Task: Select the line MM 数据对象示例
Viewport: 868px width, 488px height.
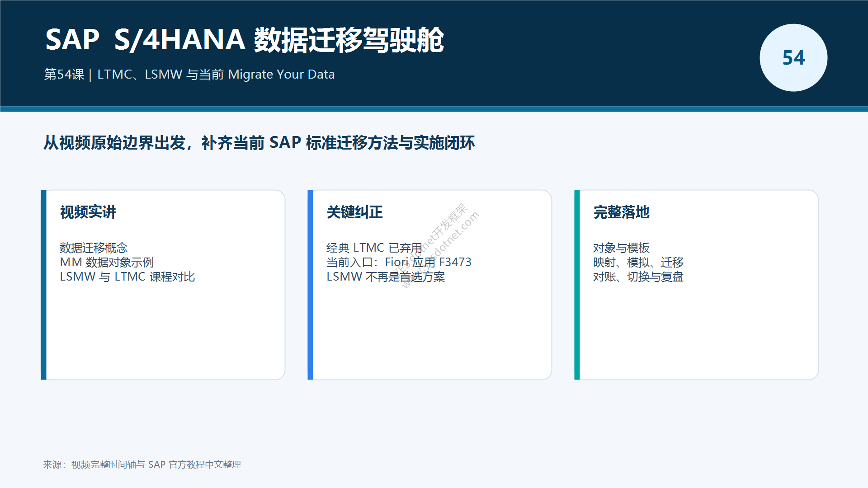Action: (107, 262)
